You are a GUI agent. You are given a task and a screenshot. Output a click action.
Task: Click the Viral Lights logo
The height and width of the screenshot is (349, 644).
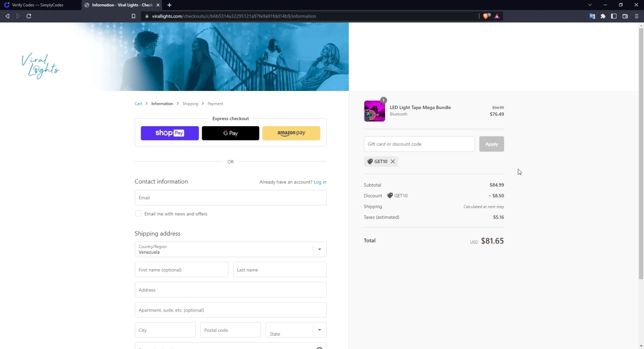point(40,66)
